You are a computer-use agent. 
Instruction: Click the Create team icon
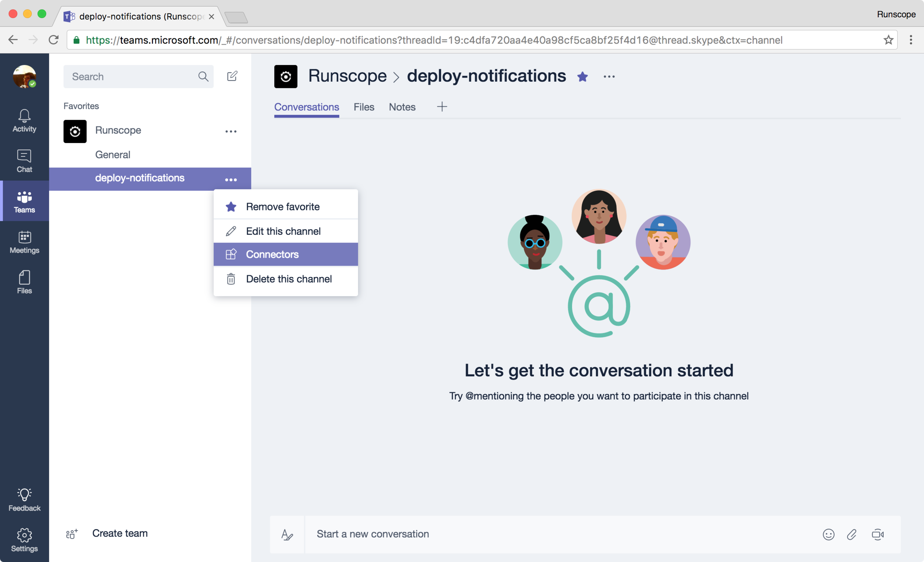72,534
